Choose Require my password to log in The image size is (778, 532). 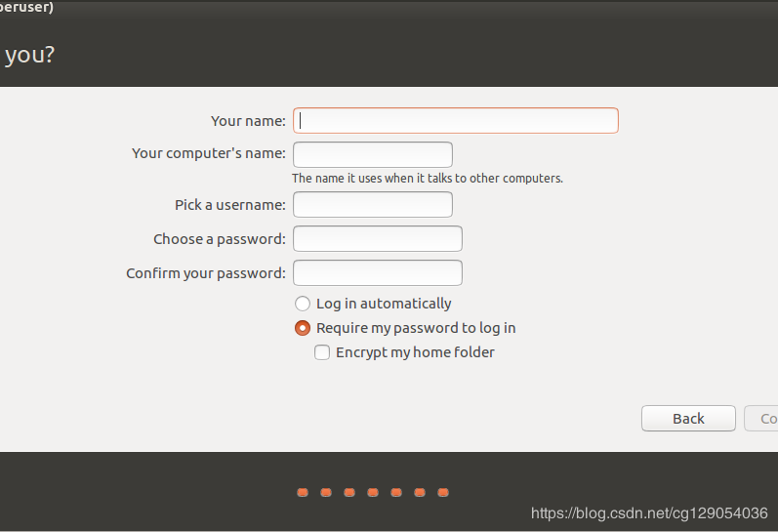pyautogui.click(x=303, y=328)
